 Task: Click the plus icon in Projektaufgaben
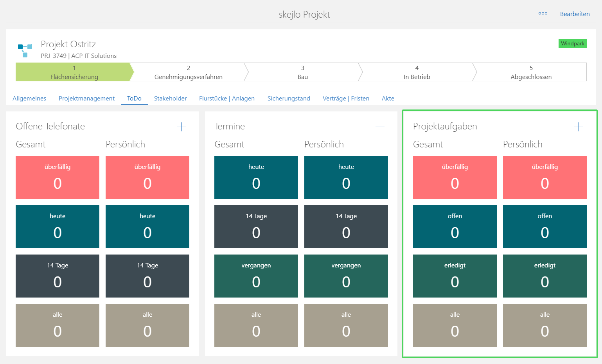579,127
